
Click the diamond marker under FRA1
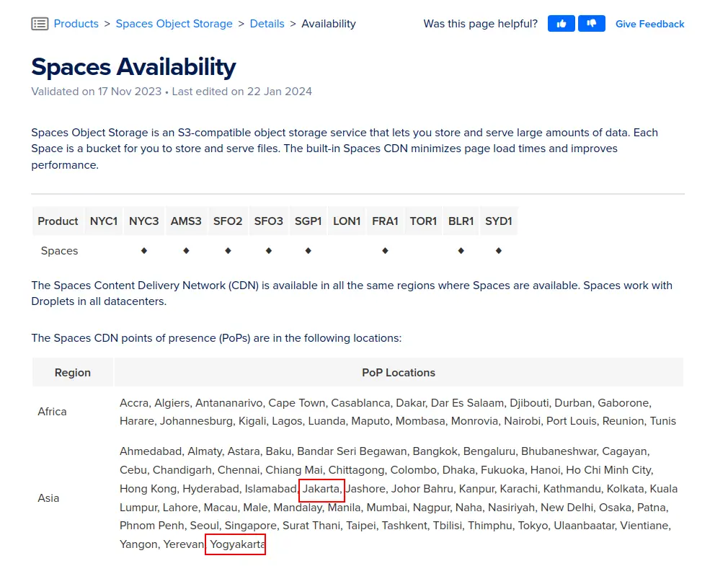tap(385, 250)
